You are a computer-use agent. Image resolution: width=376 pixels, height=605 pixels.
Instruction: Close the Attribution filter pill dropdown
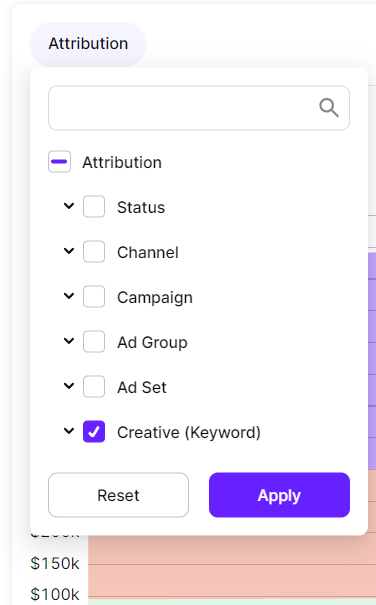[88, 44]
